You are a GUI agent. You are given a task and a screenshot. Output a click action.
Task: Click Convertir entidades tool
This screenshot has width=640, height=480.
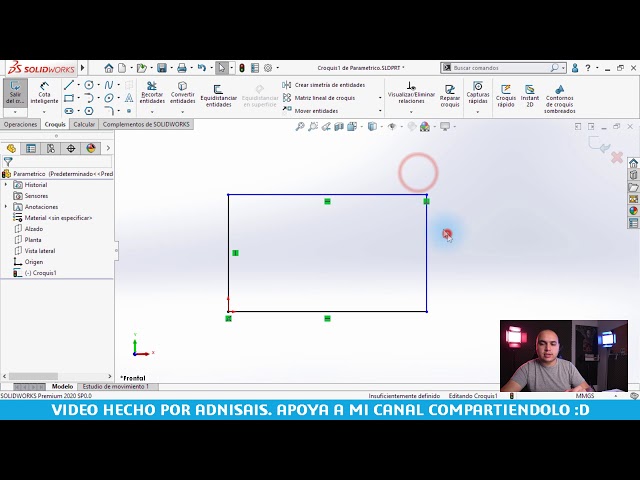182,93
